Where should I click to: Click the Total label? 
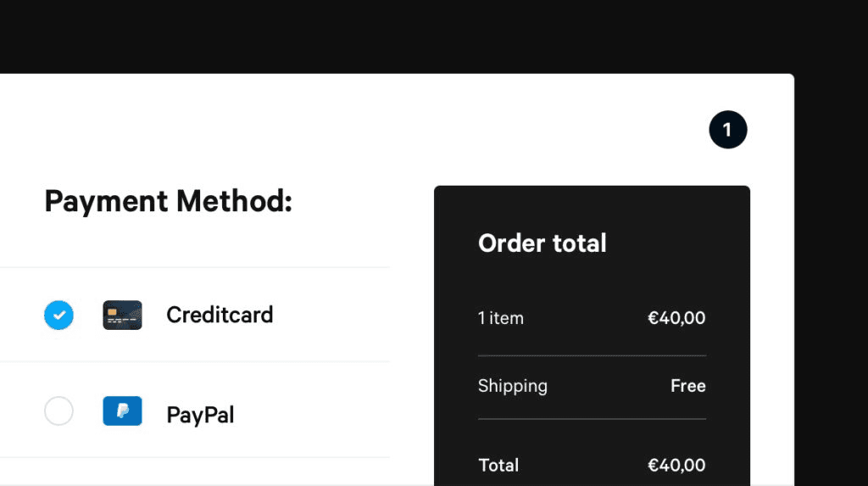coord(498,466)
